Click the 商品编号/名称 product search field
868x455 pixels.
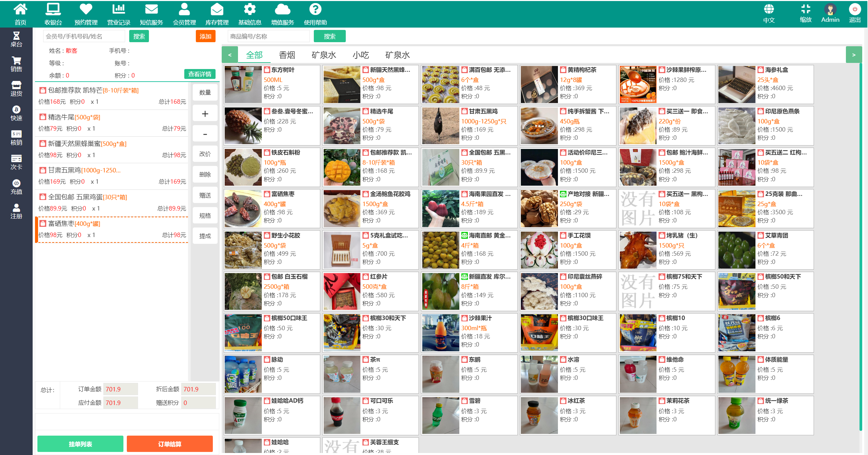[x=268, y=36]
